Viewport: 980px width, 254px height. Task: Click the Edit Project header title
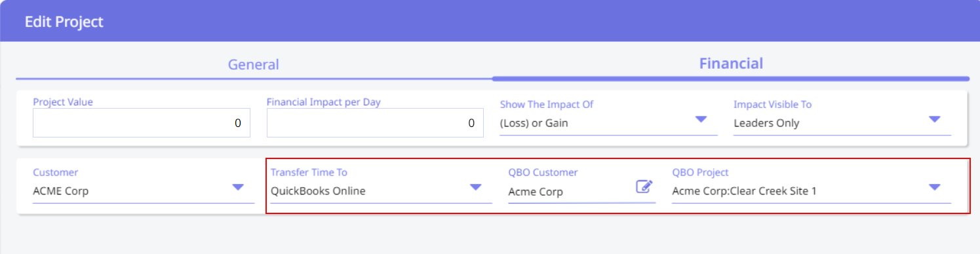[x=64, y=22]
